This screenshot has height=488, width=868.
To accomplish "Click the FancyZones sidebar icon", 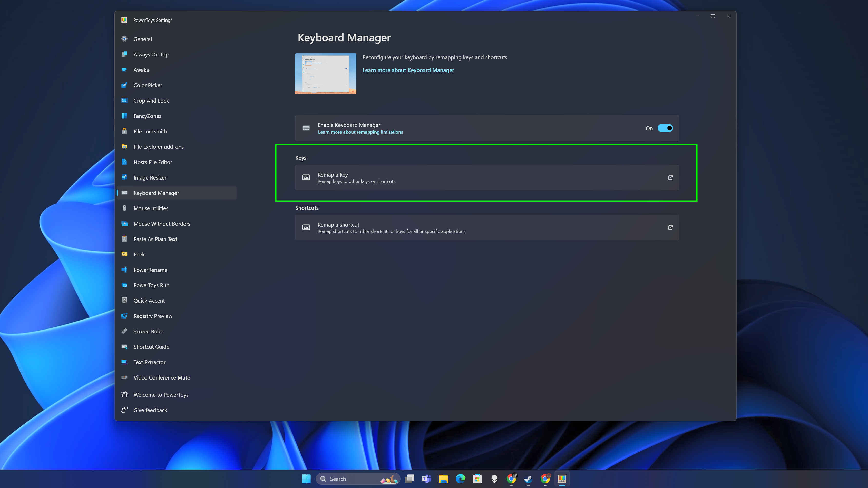I will pos(125,116).
